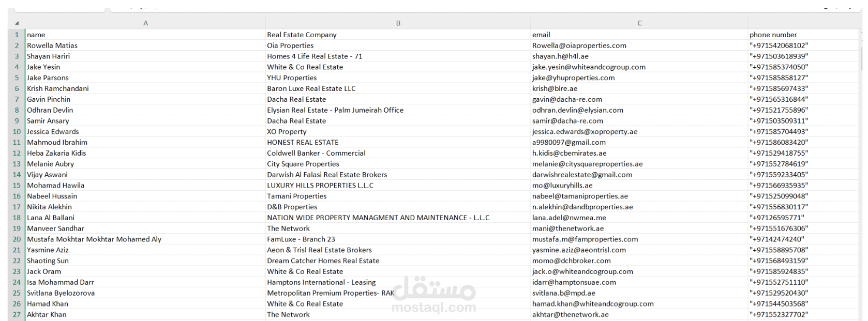Click the Baron Luxe Real Estate LLC cell
This screenshot has height=321, width=868.
point(398,88)
